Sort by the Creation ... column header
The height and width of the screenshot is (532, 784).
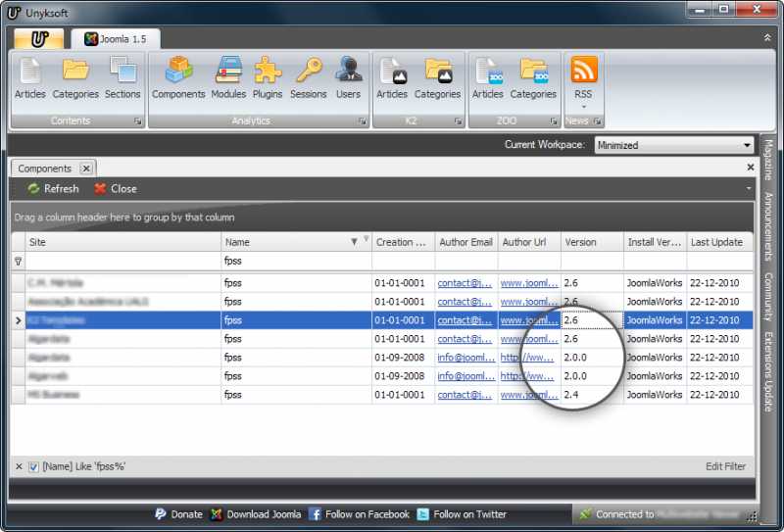click(403, 242)
